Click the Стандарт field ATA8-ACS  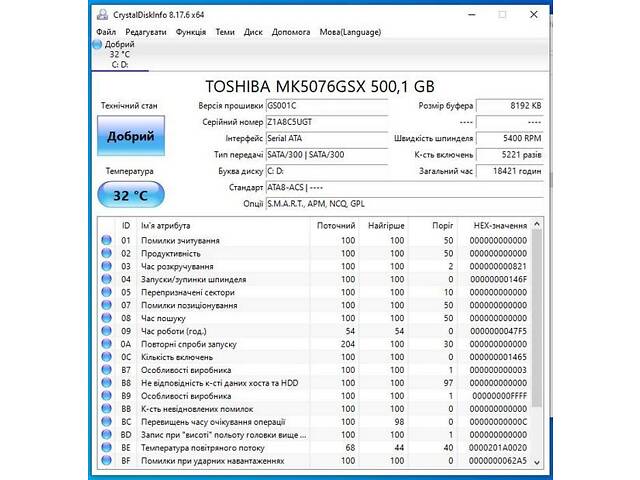coord(404,187)
